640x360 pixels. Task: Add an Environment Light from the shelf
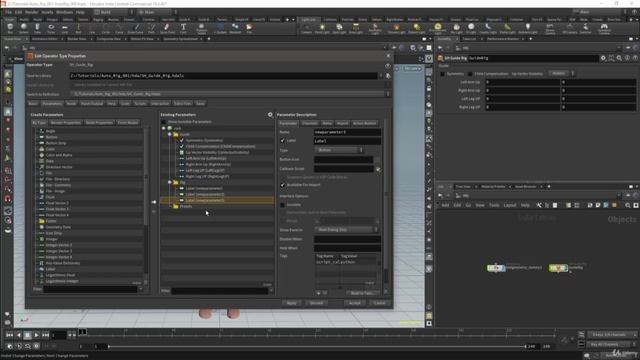[438, 29]
